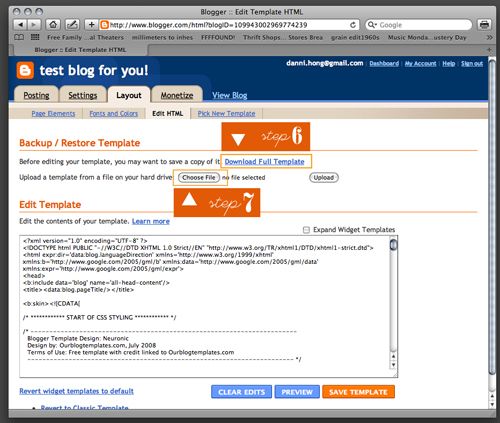Open the home page icon
Screen dimensions: 500x423
(53, 25)
